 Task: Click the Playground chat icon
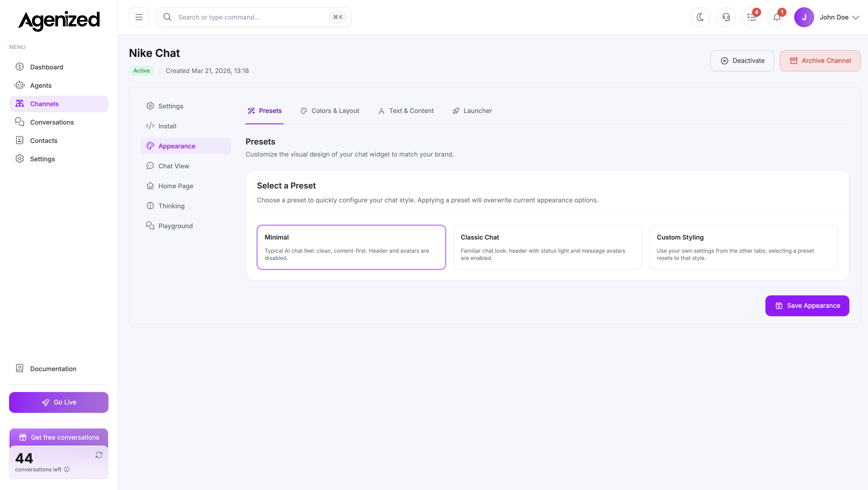click(150, 225)
